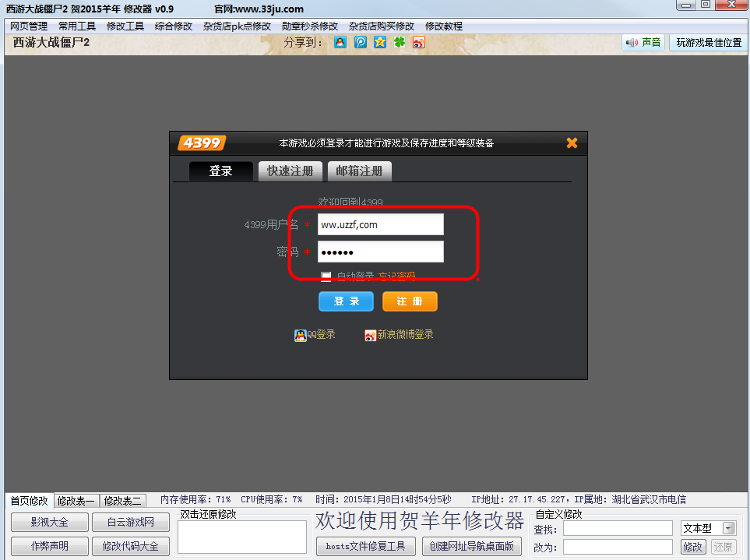Image resolution: width=750 pixels, height=560 pixels.
Task: Open the 修改教程 menu
Action: tap(444, 26)
